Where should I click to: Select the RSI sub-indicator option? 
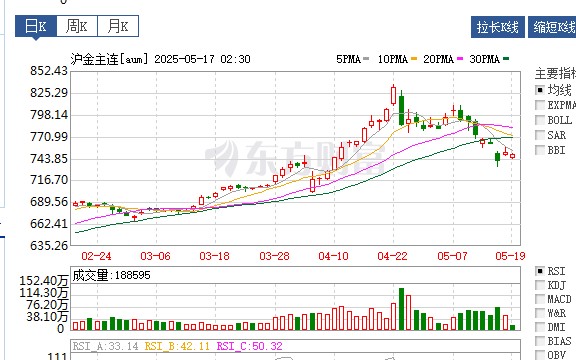[540, 271]
